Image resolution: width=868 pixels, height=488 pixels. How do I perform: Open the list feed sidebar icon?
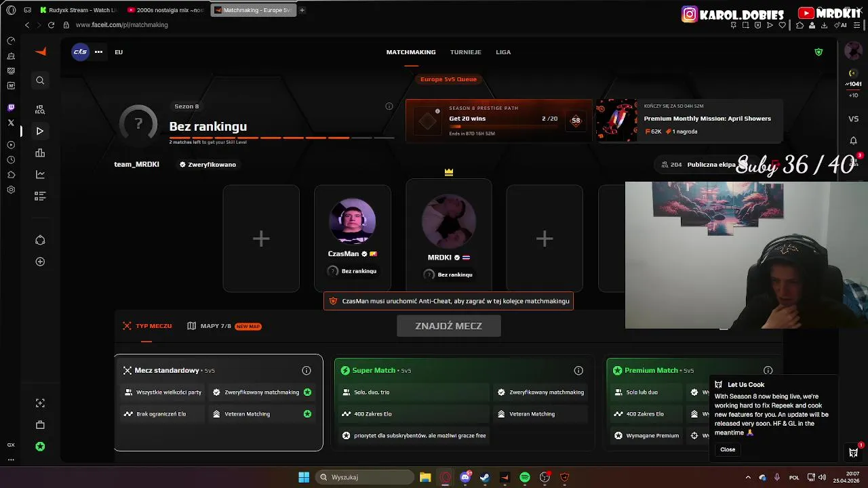tap(40, 196)
